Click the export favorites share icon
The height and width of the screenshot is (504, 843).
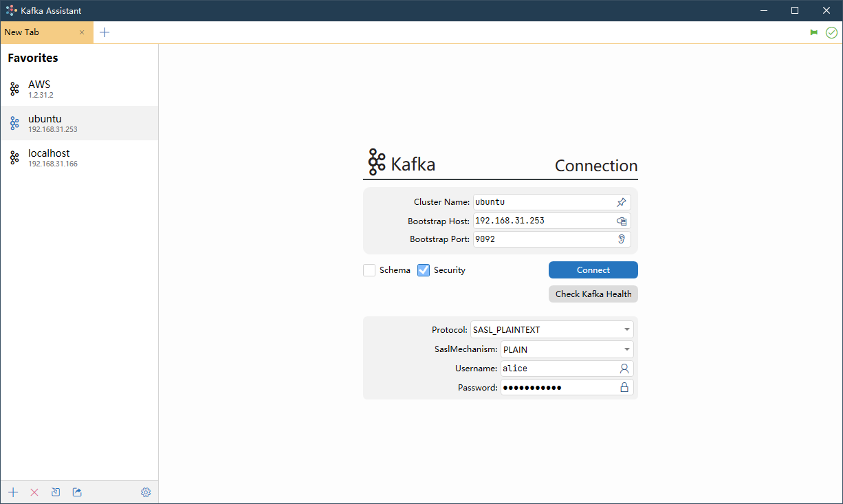tap(77, 492)
